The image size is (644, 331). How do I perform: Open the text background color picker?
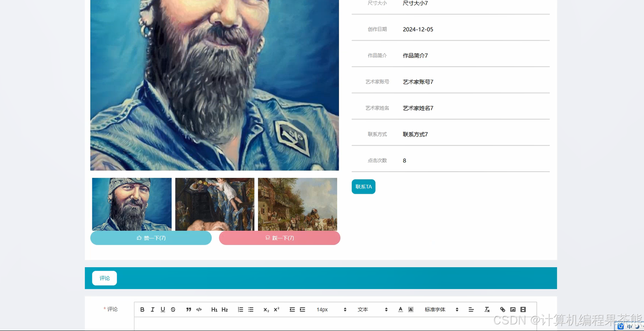[411, 309]
